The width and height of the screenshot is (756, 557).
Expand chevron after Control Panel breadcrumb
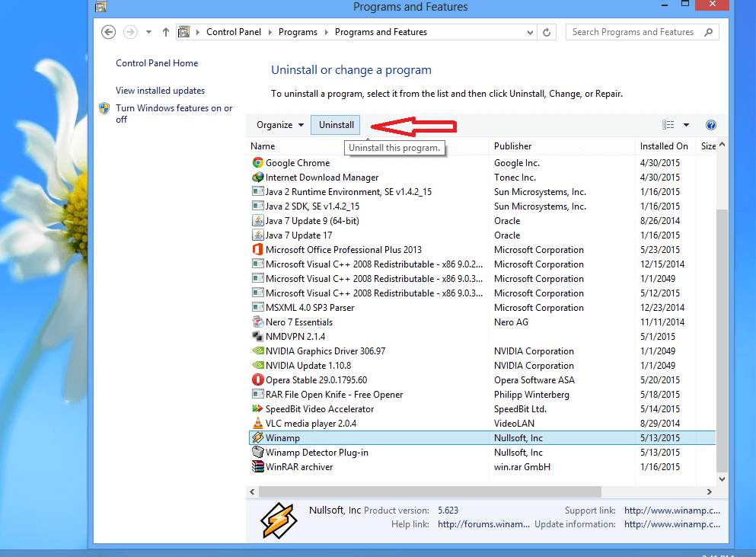270,32
